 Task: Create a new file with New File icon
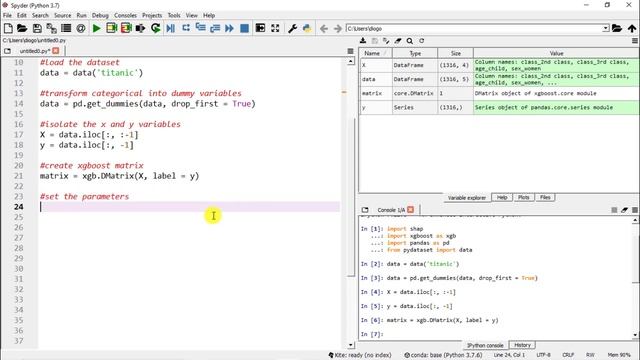click(8, 28)
